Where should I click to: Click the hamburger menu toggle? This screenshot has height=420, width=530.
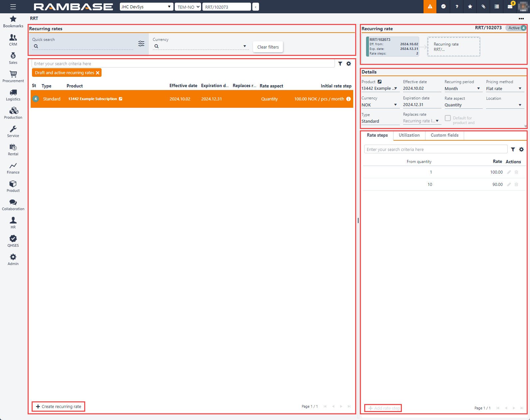pyautogui.click(x=13, y=7)
